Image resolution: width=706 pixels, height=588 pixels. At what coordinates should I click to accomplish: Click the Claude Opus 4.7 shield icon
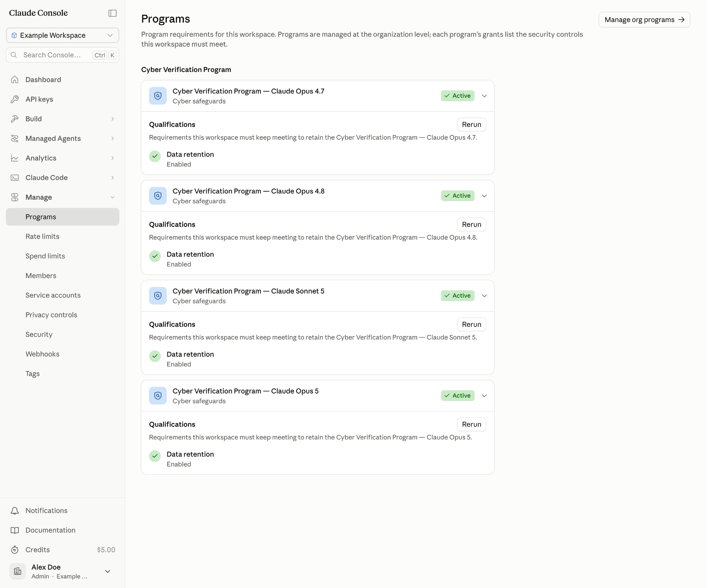point(158,96)
